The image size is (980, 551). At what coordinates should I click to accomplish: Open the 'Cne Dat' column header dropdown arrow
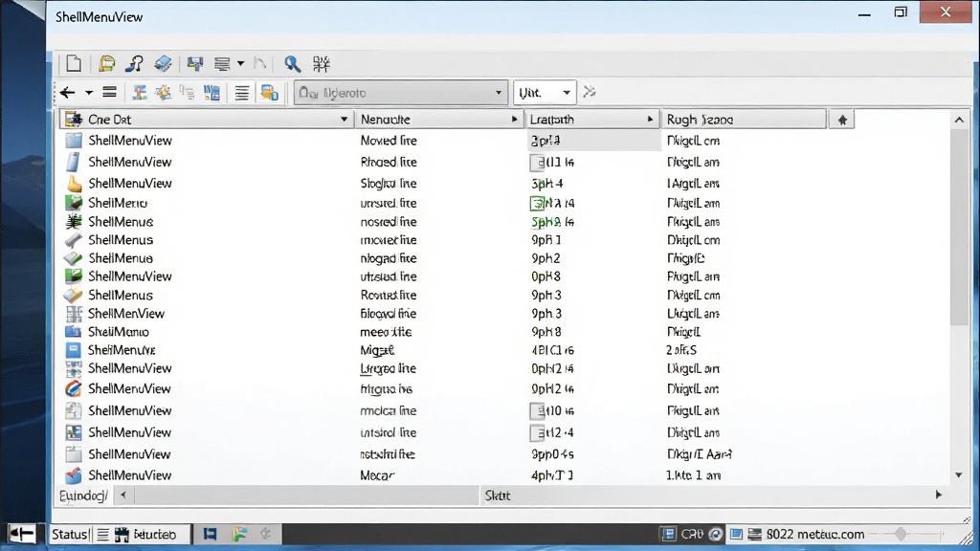(x=344, y=120)
